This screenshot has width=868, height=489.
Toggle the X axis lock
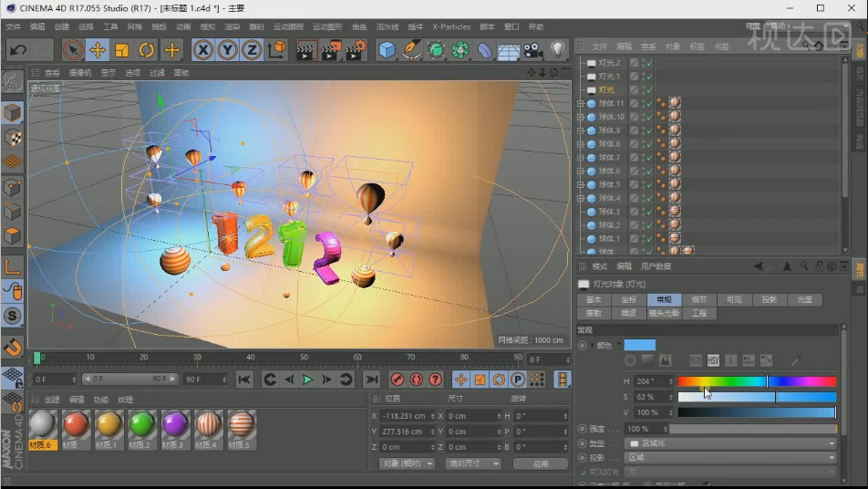coord(203,50)
